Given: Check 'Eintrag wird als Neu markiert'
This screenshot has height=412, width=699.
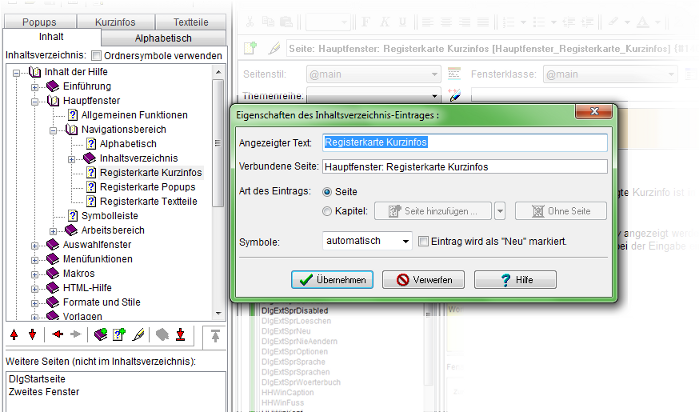Looking at the screenshot, I should 424,241.
